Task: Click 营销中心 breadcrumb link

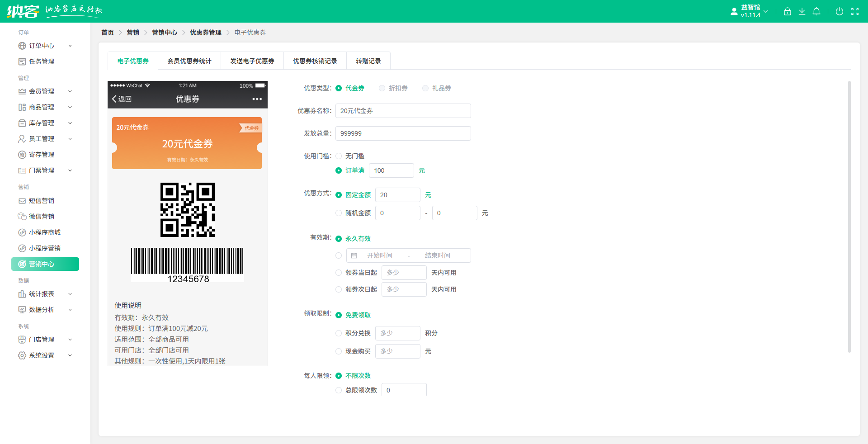Action: pos(165,32)
